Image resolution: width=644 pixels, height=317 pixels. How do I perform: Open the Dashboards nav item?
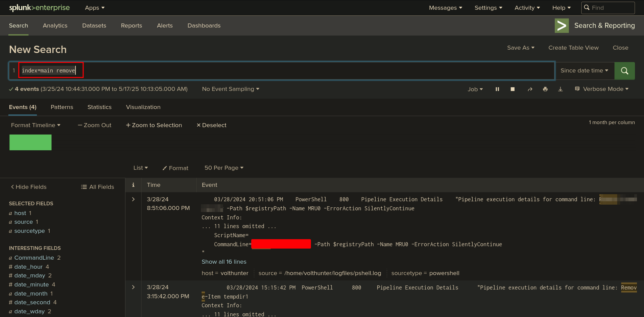[204, 25]
